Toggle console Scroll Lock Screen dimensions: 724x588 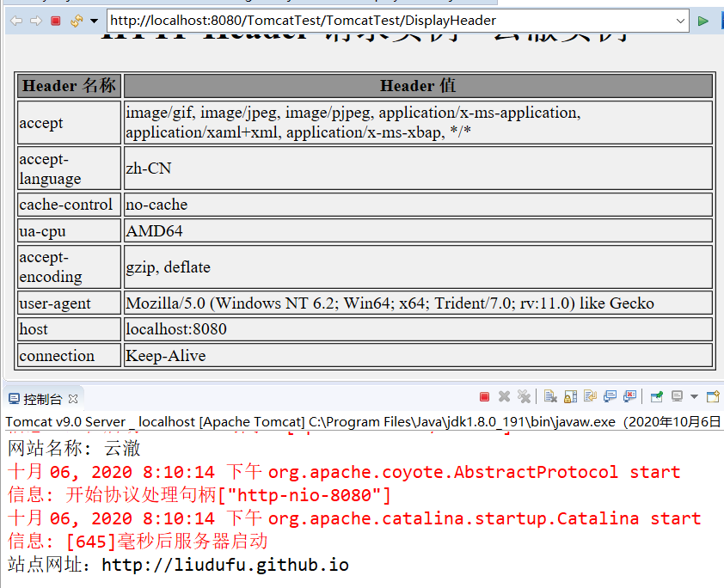point(570,396)
